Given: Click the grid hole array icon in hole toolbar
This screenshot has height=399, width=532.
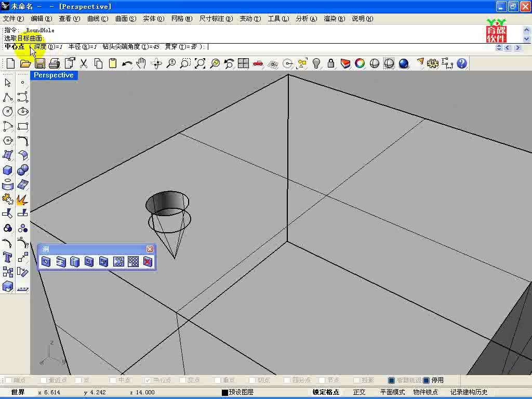Looking at the screenshot, I should point(134,262).
